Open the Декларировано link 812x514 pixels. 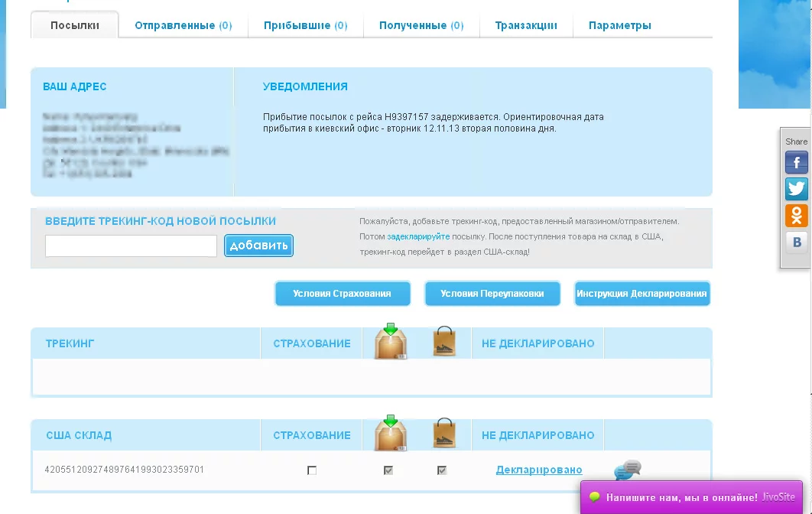point(539,470)
